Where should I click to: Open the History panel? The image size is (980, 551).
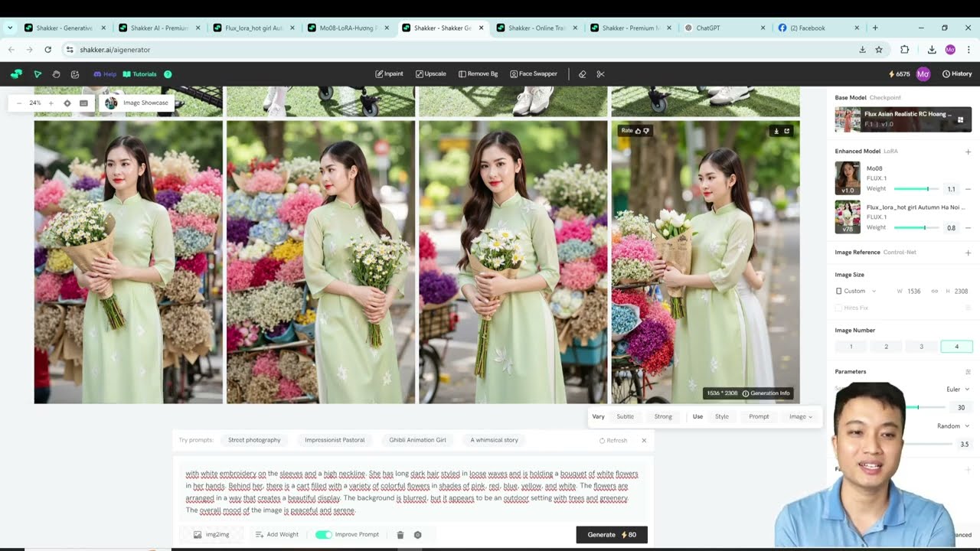click(x=957, y=74)
